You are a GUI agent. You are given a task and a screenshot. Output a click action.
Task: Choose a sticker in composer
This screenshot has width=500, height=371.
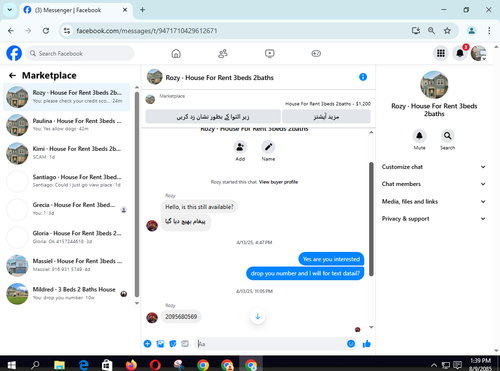point(173,344)
